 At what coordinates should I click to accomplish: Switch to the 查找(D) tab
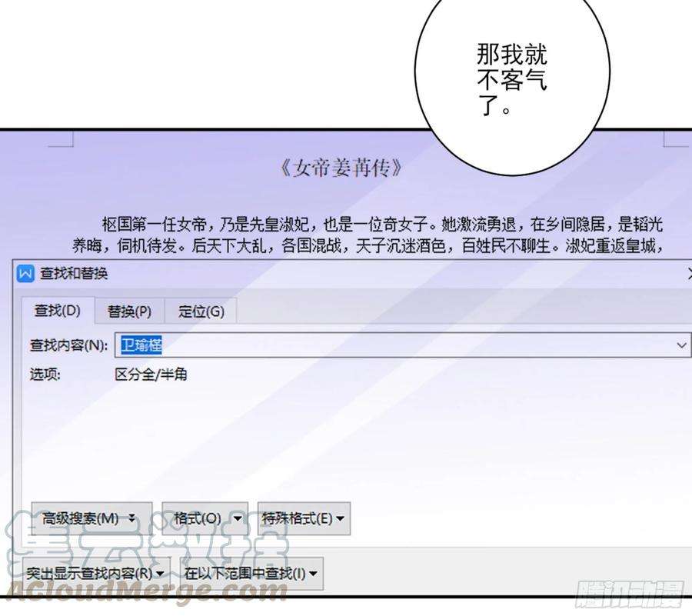pyautogui.click(x=58, y=311)
